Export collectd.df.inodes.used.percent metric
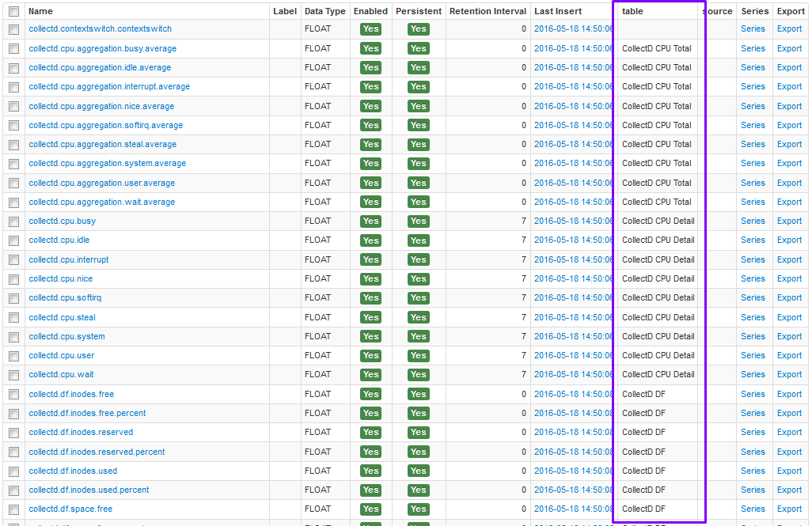The image size is (812, 526). pyautogui.click(x=789, y=490)
